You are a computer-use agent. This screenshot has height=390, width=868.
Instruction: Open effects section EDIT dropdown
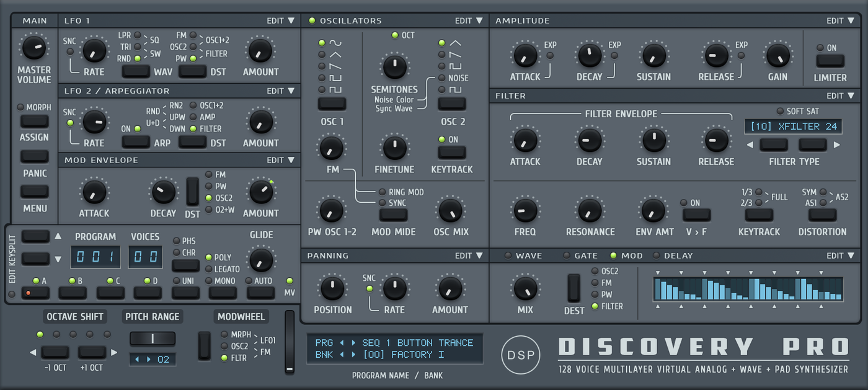841,255
